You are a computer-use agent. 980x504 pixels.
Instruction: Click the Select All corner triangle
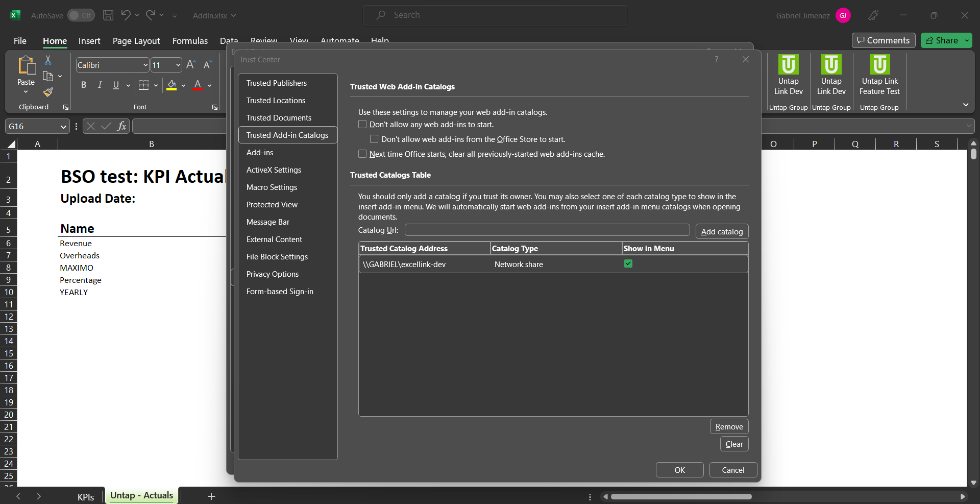click(11, 144)
